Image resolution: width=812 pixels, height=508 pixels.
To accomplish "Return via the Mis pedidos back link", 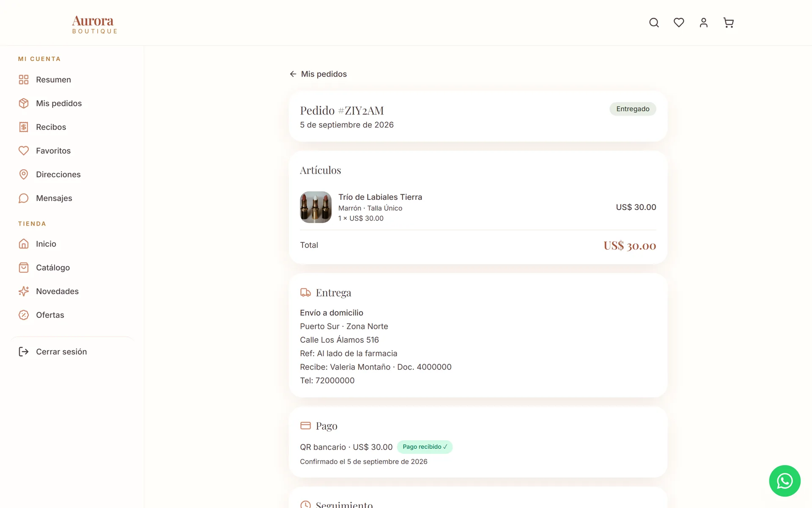I will [318, 74].
